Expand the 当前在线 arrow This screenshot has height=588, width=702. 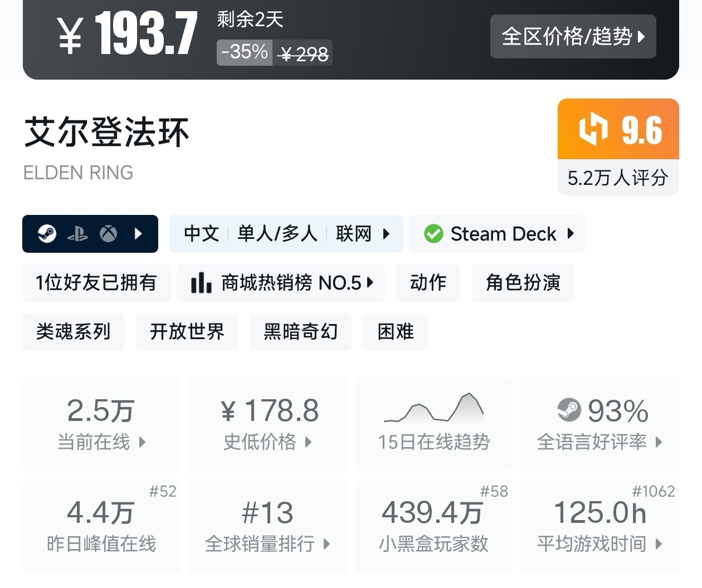tap(142, 442)
